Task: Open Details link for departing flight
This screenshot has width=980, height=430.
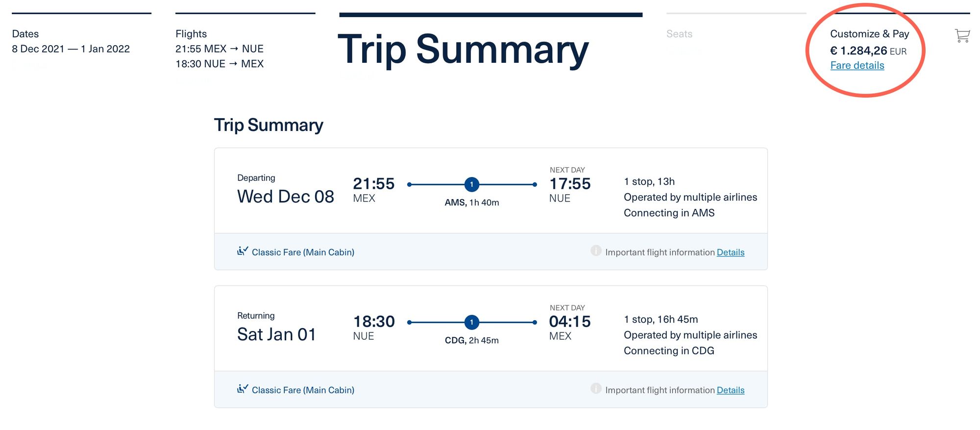Action: click(x=730, y=252)
